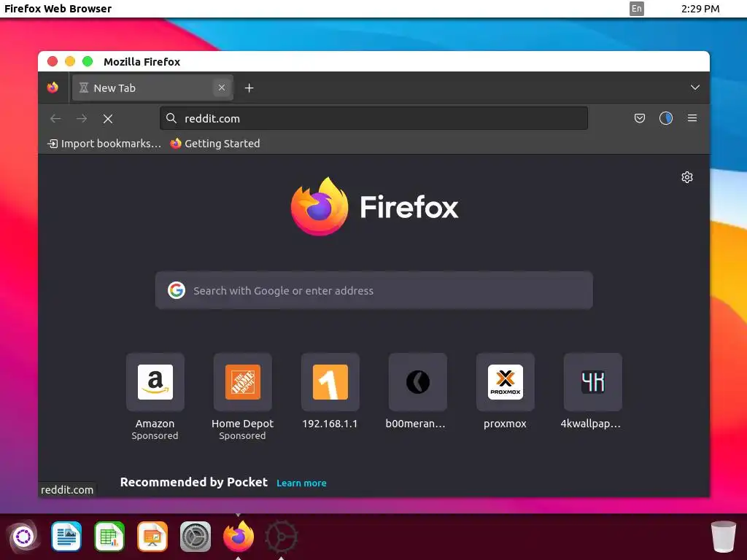Click the Search with Google field
Screen dimensions: 747x560
[x=374, y=290]
